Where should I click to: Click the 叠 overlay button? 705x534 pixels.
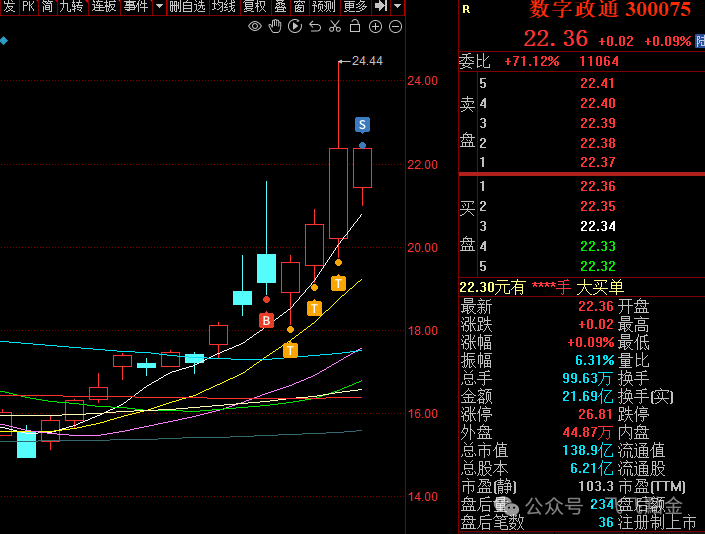281,6
